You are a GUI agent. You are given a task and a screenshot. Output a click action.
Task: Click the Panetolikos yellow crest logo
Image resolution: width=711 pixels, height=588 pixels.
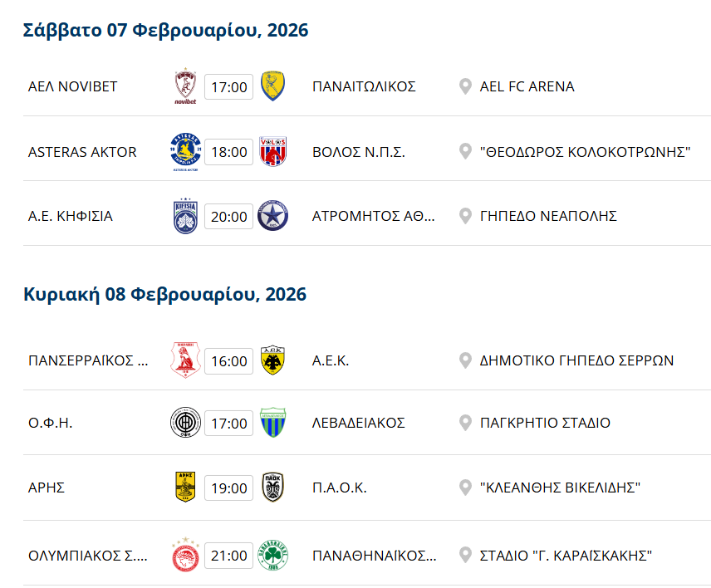[272, 86]
